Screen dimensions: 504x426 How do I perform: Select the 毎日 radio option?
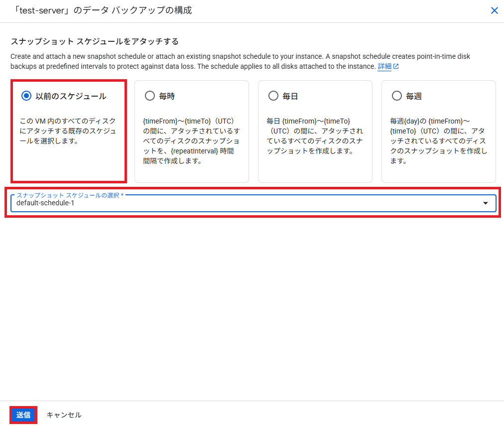(x=273, y=96)
